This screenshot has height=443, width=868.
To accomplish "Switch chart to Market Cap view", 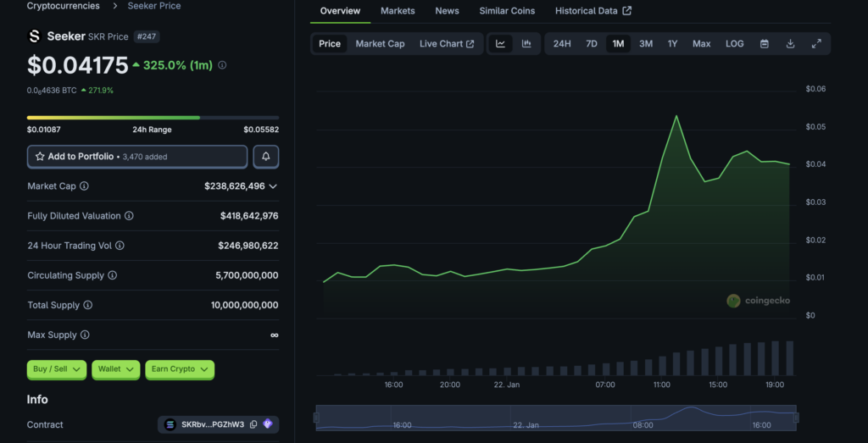I will (x=380, y=44).
